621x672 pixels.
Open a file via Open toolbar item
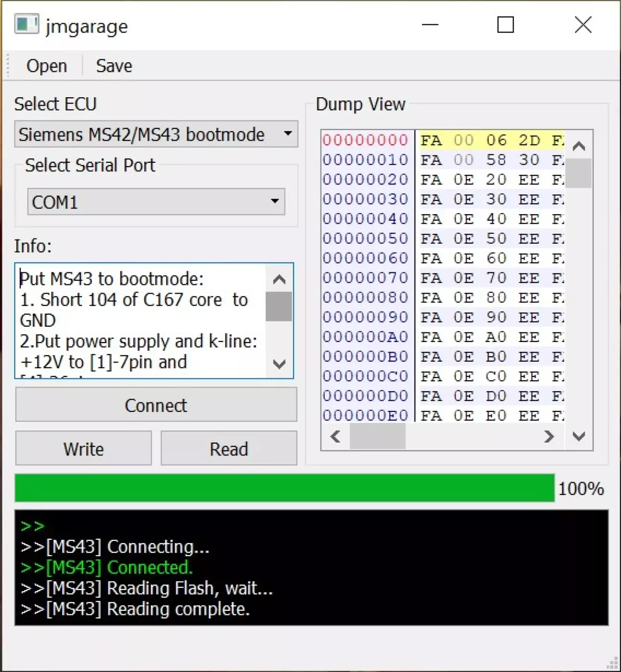point(46,66)
